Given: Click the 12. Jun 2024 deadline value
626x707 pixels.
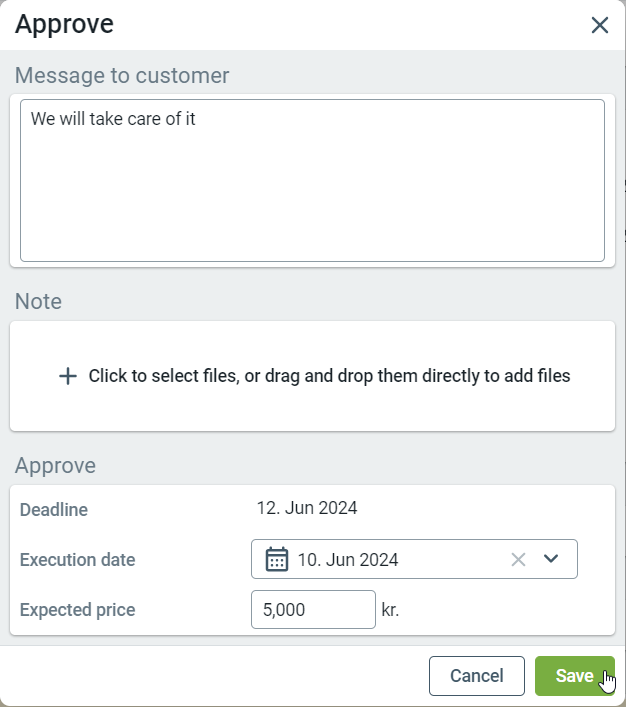Looking at the screenshot, I should 307,508.
